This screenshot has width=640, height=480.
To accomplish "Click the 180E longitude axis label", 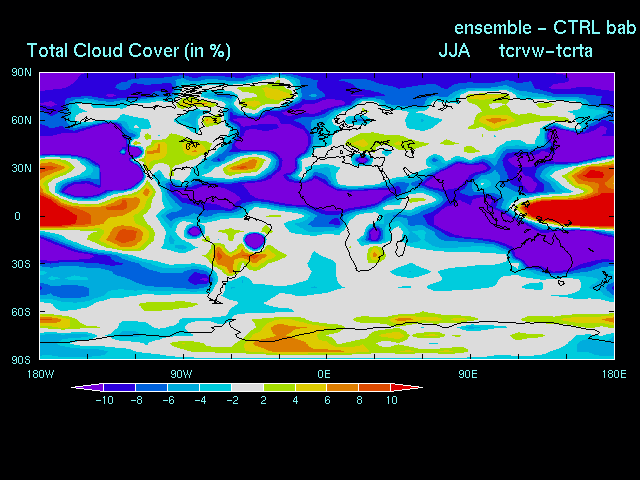I will 614,374.
